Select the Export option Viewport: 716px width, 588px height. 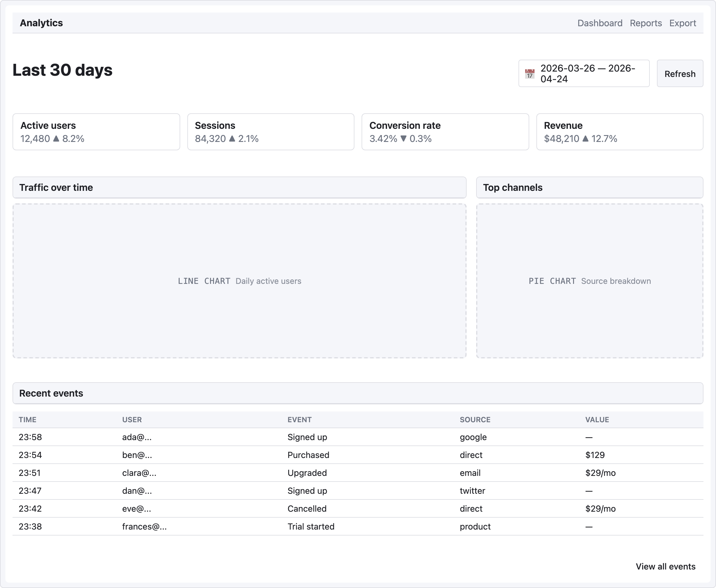(x=683, y=23)
